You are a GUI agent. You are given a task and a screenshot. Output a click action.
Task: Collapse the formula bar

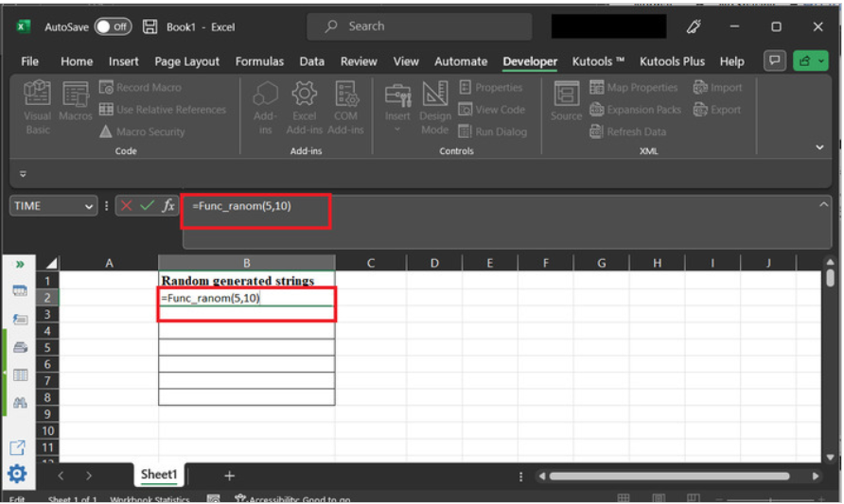click(x=823, y=204)
